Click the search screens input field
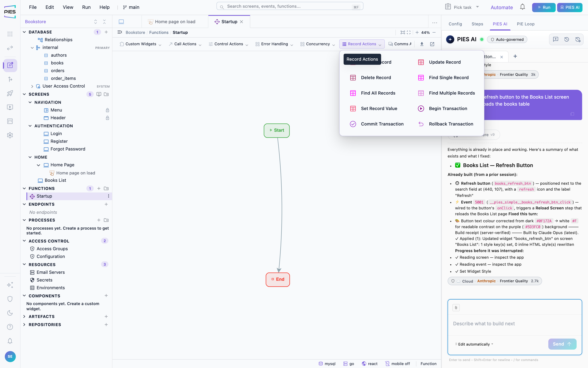Image resolution: width=588 pixels, height=368 pixels. (290, 6)
